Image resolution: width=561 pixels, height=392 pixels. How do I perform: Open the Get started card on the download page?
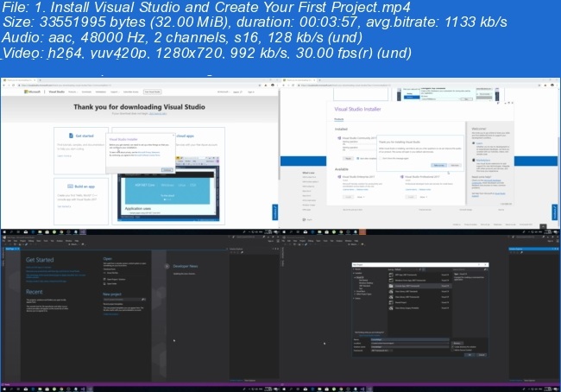tap(81, 151)
